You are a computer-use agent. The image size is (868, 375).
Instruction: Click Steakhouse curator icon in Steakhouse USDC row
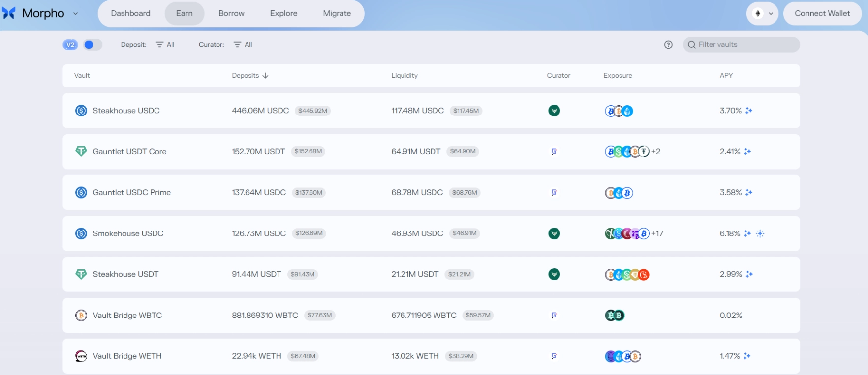tap(554, 111)
